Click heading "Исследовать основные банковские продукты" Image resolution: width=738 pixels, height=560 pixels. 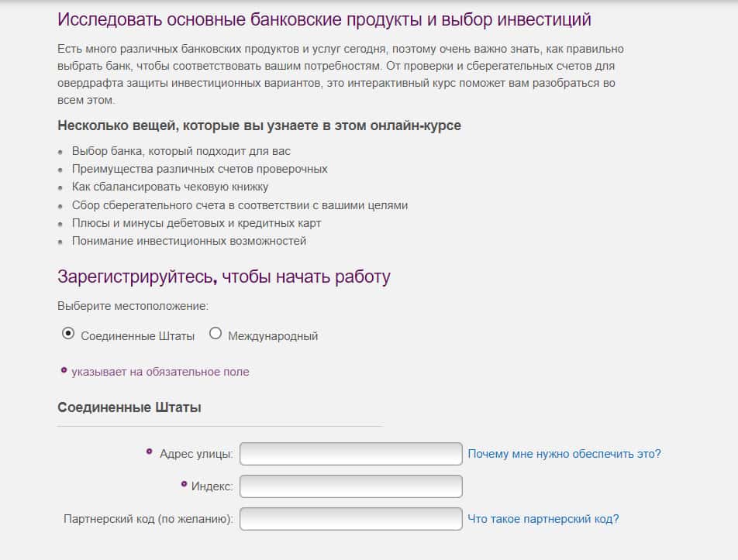pos(324,19)
